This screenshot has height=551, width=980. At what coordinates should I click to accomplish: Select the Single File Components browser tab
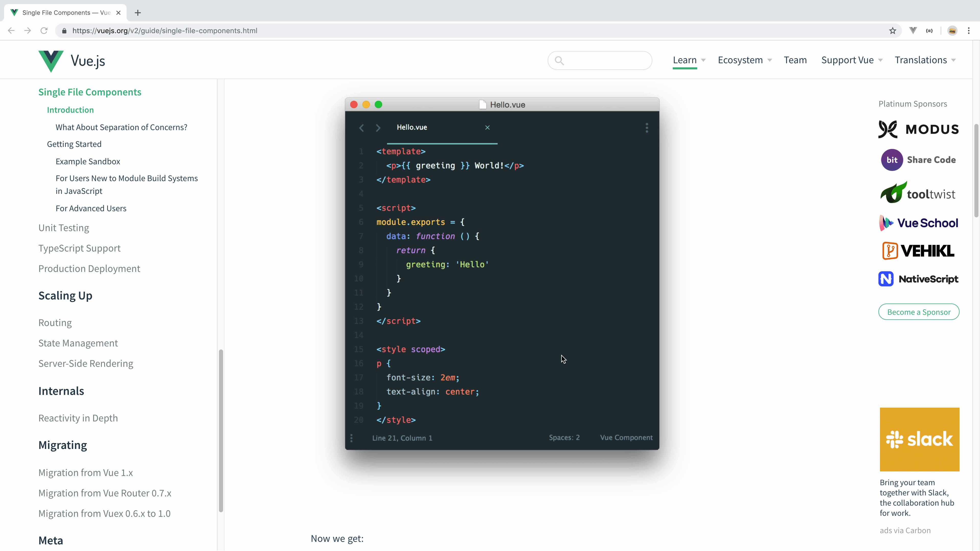tap(65, 12)
